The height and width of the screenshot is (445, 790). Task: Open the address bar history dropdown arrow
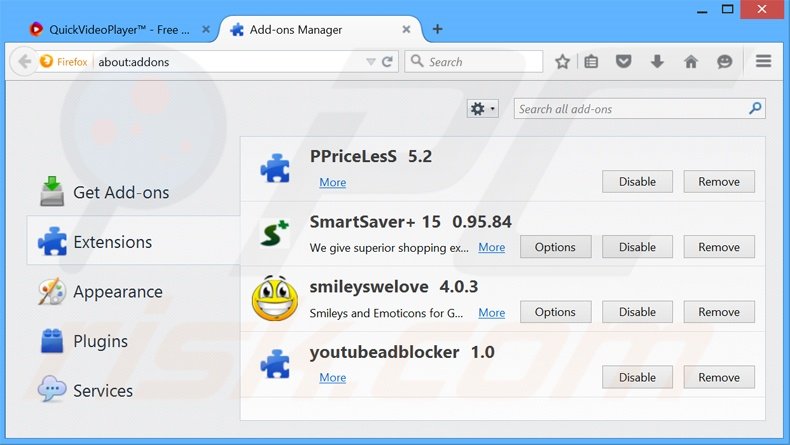tap(371, 62)
